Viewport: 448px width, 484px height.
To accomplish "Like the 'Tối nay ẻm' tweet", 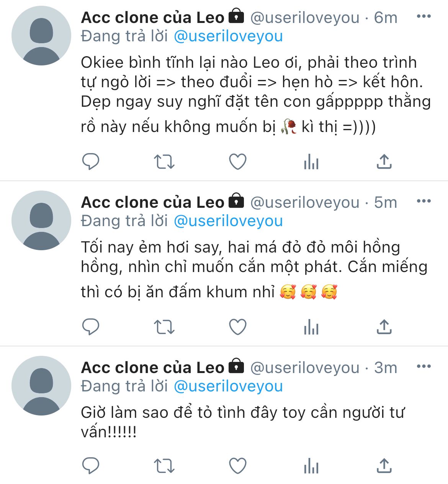I will click(x=237, y=327).
